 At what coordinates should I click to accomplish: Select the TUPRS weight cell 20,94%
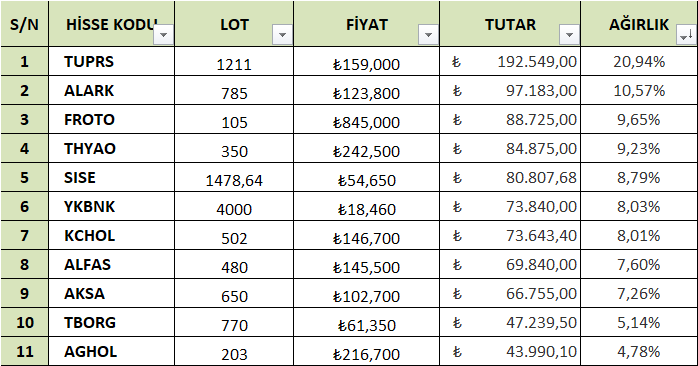pyautogui.click(x=639, y=61)
